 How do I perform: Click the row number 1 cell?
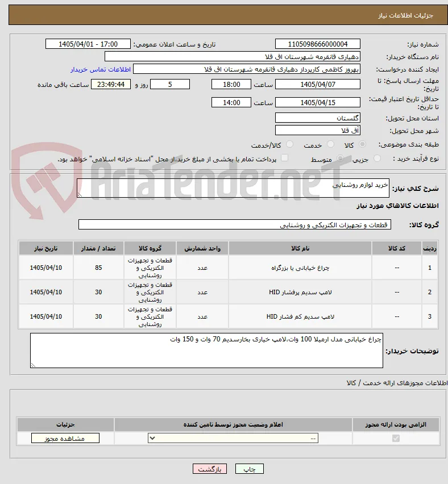pyautogui.click(x=430, y=268)
